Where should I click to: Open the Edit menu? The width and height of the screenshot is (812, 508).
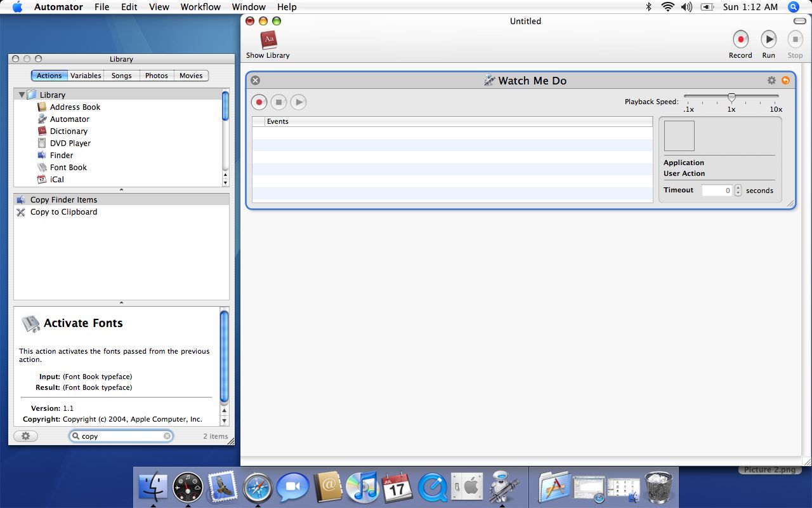click(x=129, y=7)
